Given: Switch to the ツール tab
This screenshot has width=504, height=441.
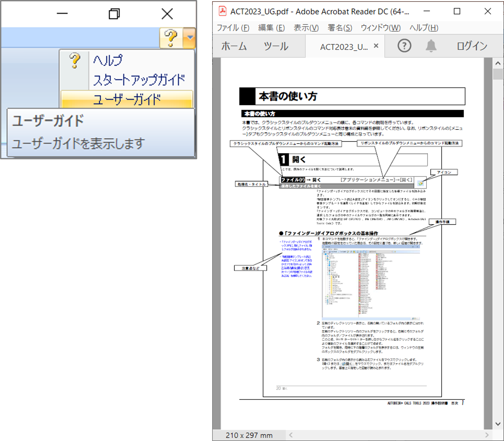Looking at the screenshot, I should 276,46.
